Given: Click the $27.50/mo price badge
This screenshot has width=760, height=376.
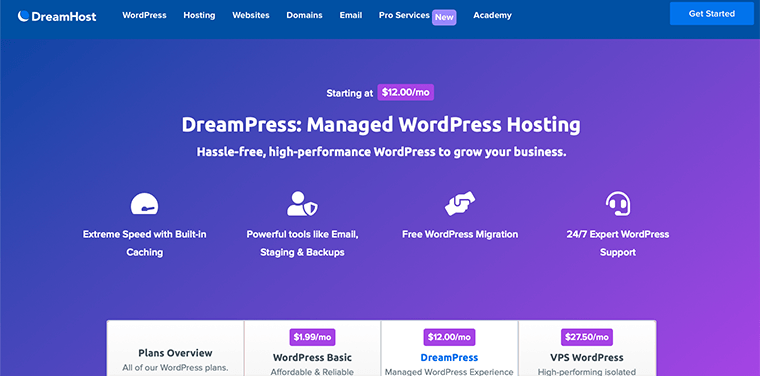Looking at the screenshot, I should pos(587,337).
